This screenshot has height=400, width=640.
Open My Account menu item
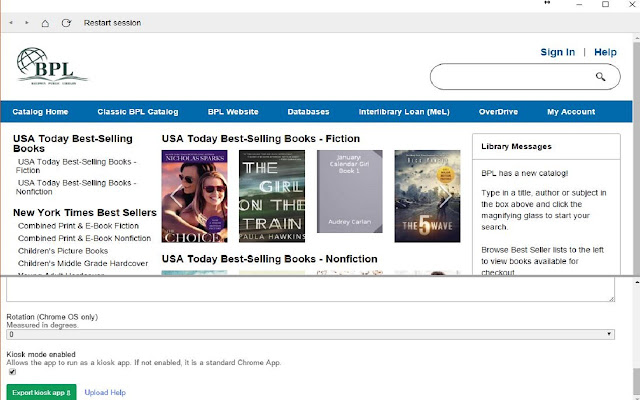pyautogui.click(x=571, y=112)
